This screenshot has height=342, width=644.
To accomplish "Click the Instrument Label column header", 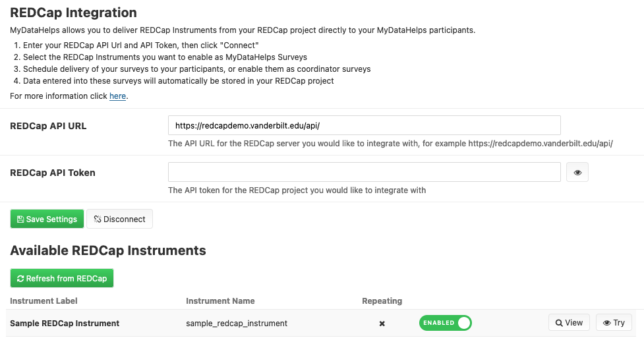I will (x=44, y=301).
